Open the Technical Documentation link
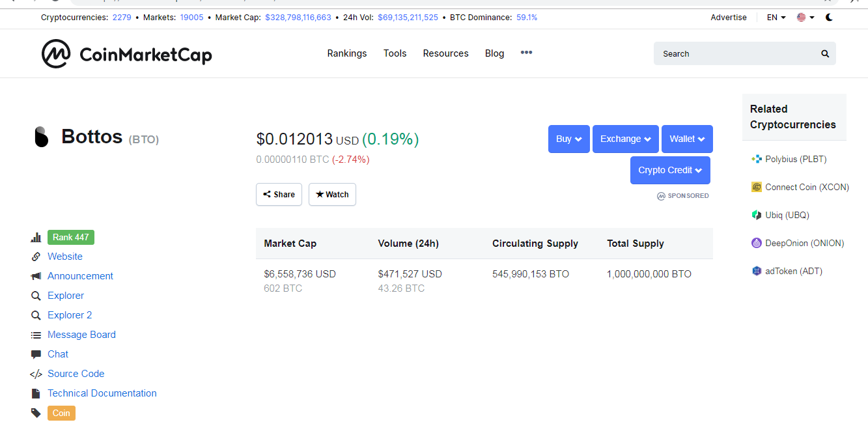868x433 pixels. point(102,393)
